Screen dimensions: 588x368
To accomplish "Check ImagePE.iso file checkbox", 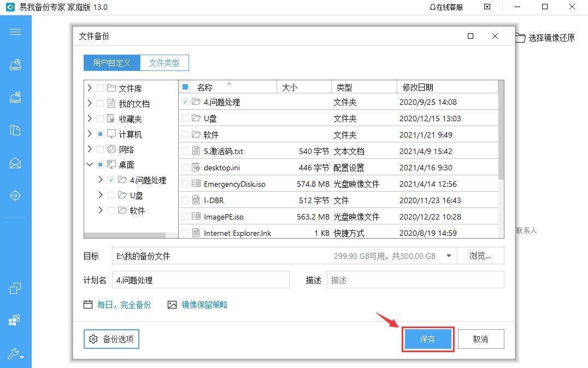I will [185, 217].
